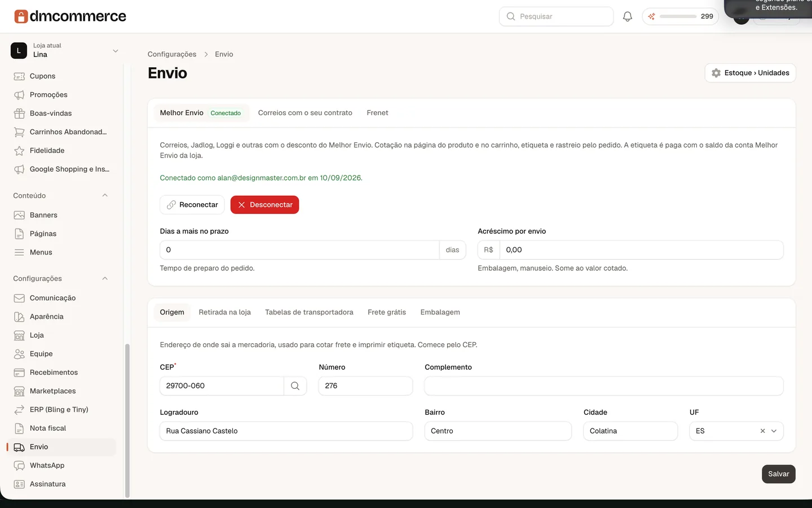Screen dimensions: 812x508
Task: Click the Cupons ticket icon in sidebar
Action: pos(19,76)
